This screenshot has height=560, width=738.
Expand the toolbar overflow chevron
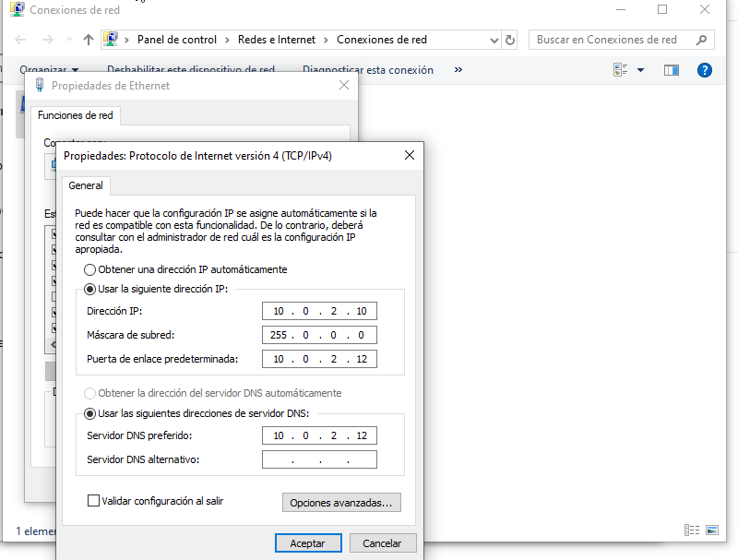coord(458,70)
